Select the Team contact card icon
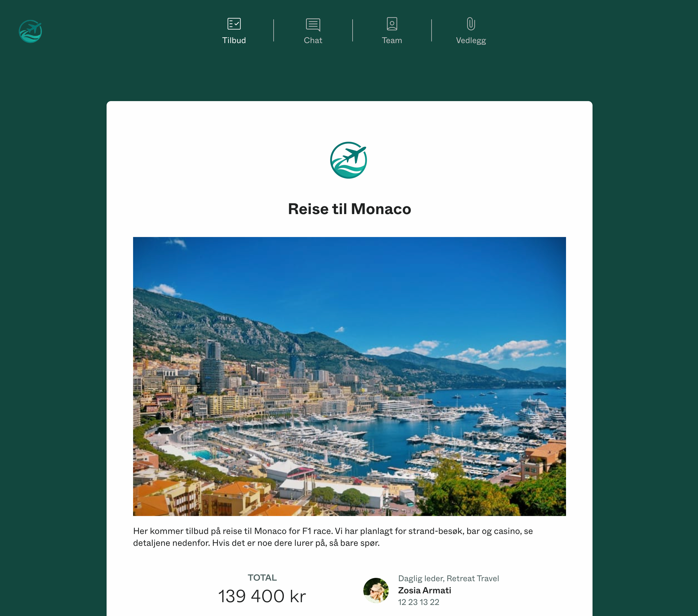This screenshot has width=698, height=616. point(392,24)
